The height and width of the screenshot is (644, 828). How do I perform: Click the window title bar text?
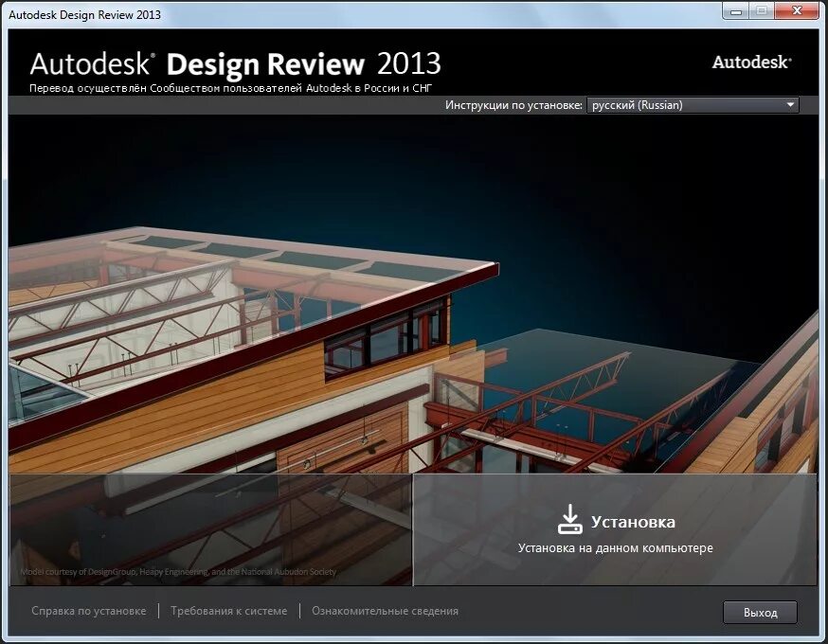pos(85,15)
